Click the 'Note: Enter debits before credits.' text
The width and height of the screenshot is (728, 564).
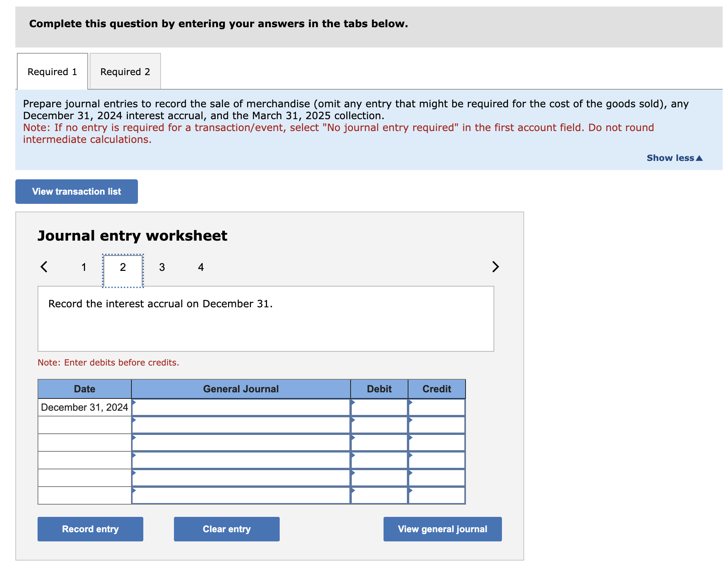(108, 362)
